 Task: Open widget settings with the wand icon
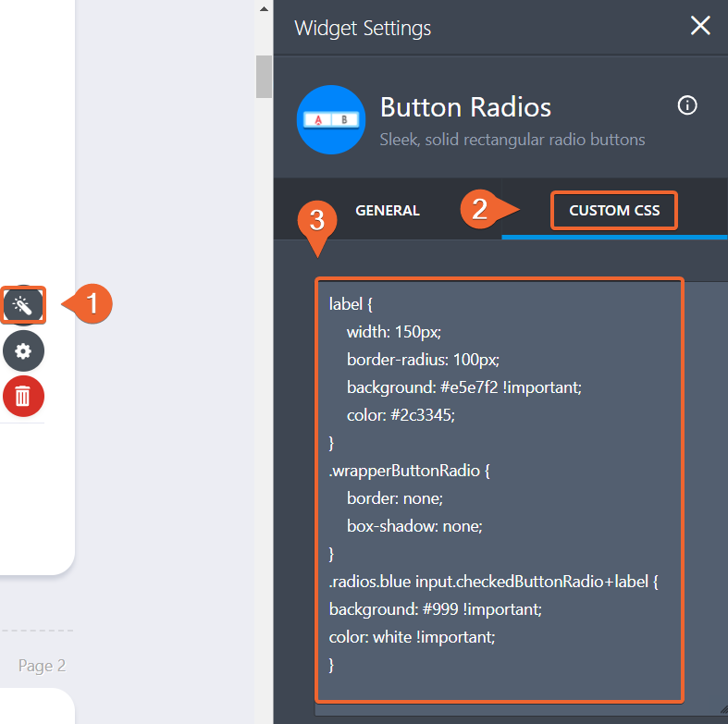[x=23, y=305]
